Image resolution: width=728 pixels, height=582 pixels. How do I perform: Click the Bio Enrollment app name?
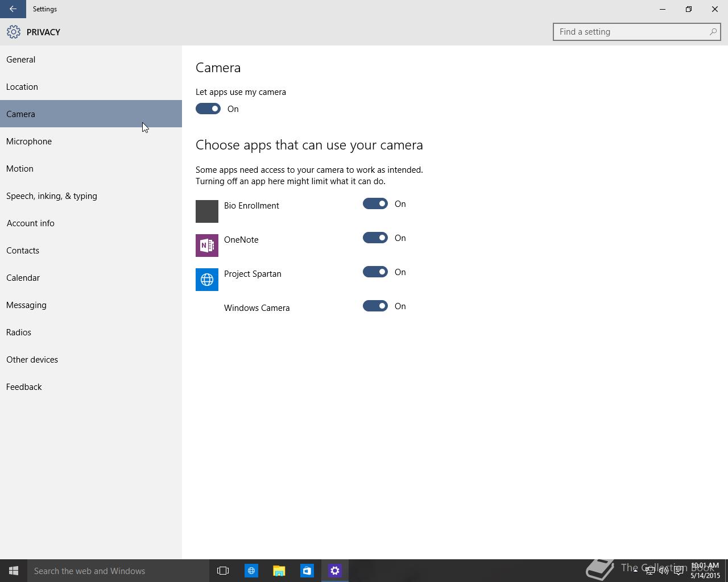tap(251, 206)
